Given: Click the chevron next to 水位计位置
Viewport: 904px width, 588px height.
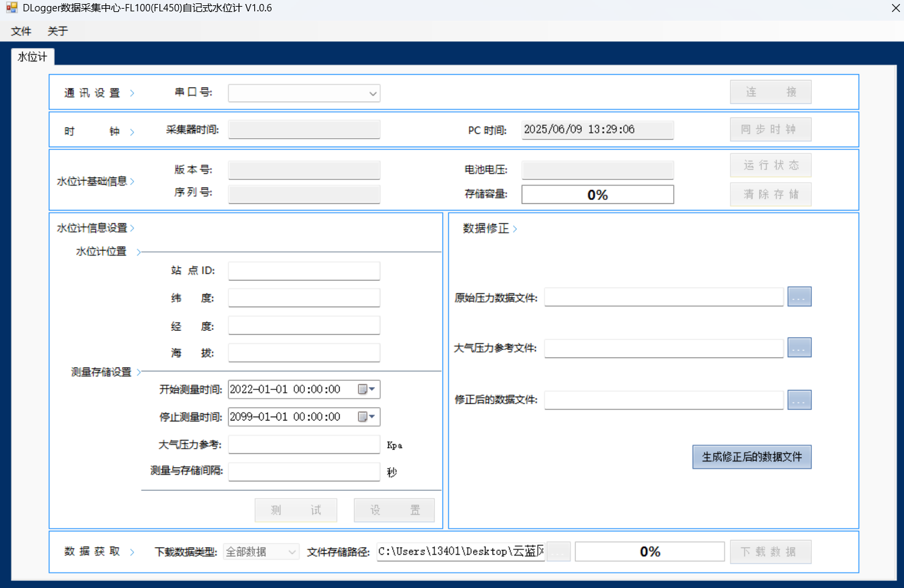Looking at the screenshot, I should click(139, 252).
